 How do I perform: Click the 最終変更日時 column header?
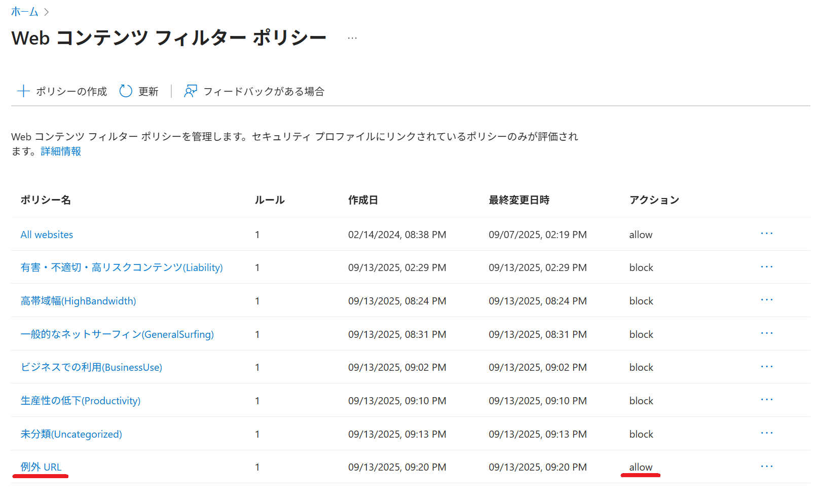pyautogui.click(x=519, y=200)
